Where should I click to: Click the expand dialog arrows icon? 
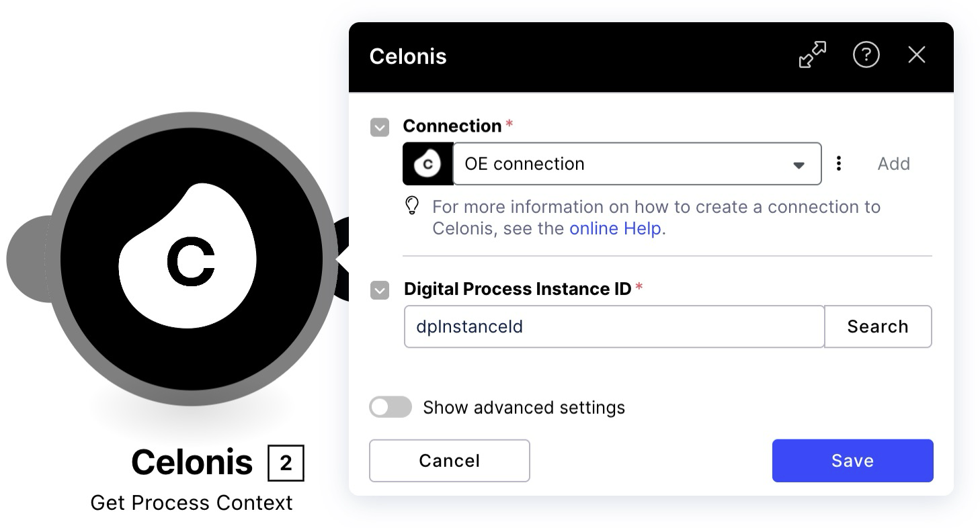812,55
